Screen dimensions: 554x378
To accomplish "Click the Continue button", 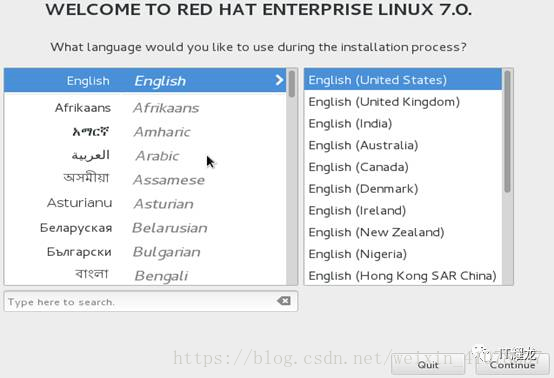I will [512, 364].
